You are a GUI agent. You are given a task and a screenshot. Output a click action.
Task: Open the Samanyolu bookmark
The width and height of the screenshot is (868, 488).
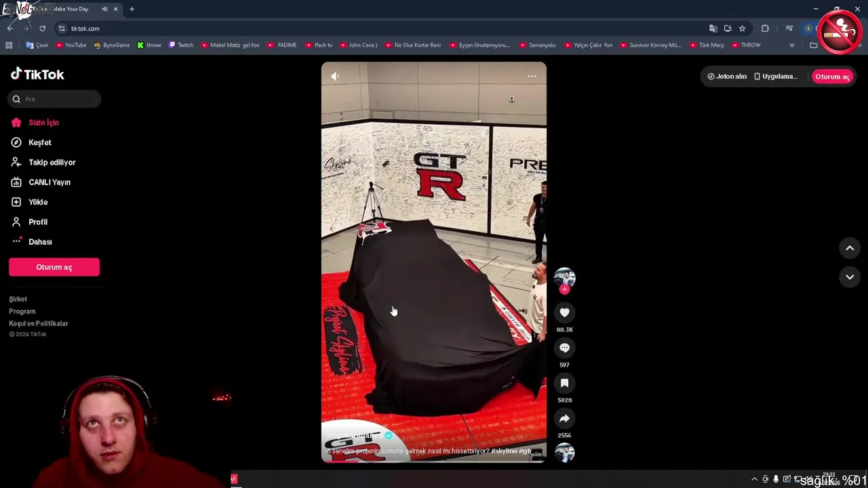tap(537, 45)
